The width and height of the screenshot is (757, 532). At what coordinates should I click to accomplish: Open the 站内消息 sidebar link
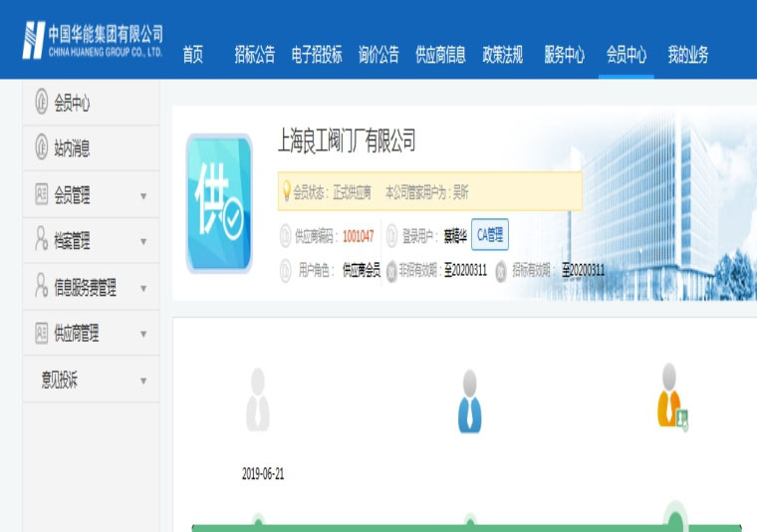pos(72,148)
